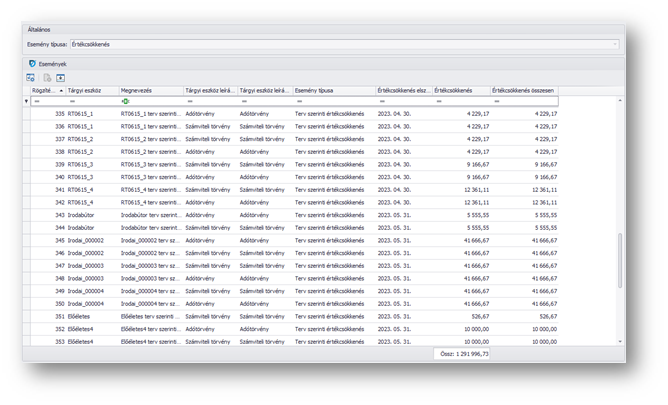This screenshot has height=405, width=668.
Task: Click the third toolbar icon with plus sign
Action: [x=60, y=77]
